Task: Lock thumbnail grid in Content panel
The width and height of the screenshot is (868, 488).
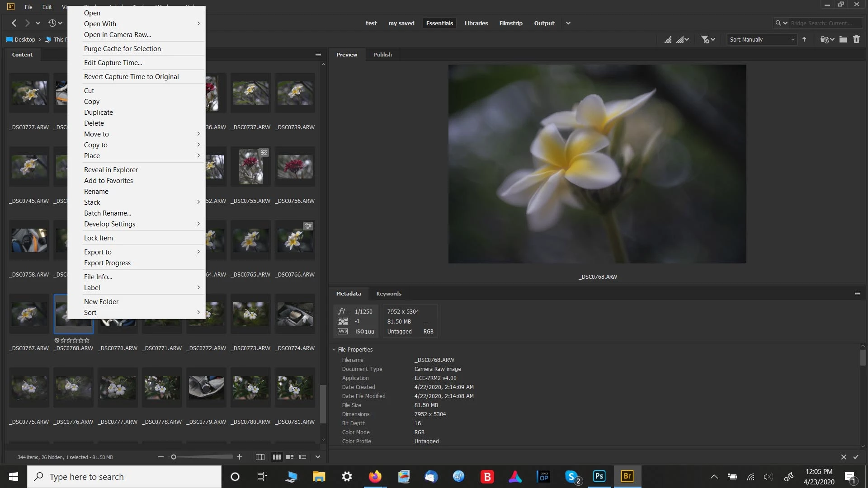Action: (x=260, y=457)
